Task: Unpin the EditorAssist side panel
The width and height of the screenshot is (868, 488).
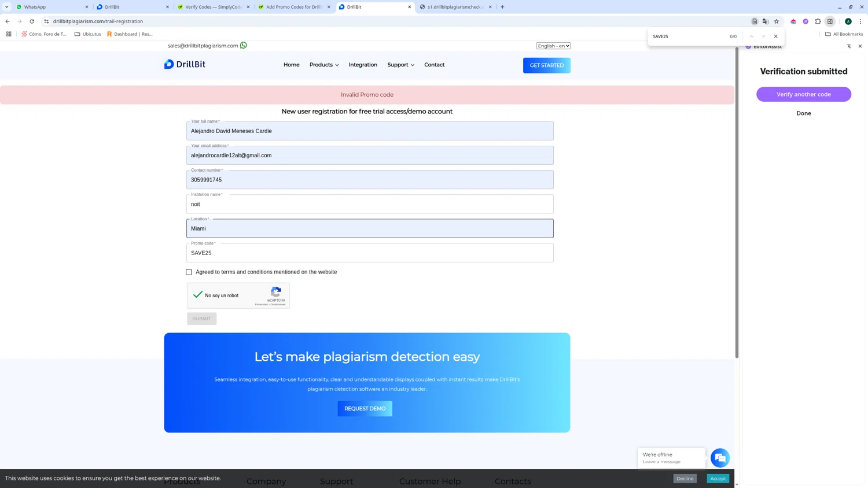Action: 849,46
